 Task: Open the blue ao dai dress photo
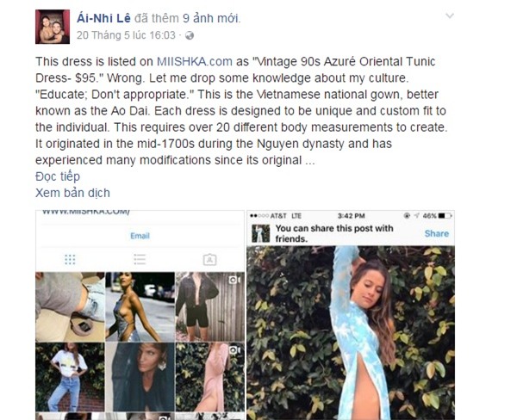[351, 333]
